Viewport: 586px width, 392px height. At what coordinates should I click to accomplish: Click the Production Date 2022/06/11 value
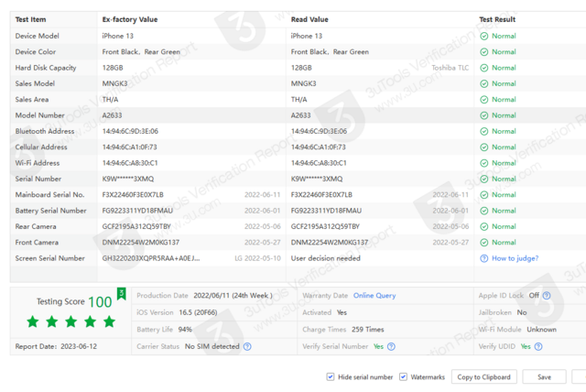[233, 295]
